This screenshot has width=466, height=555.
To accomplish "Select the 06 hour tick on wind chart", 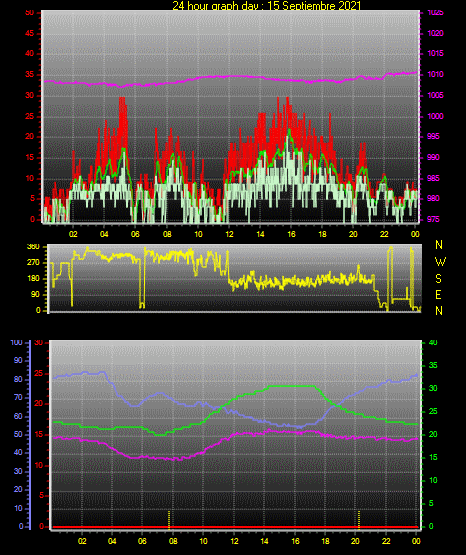I will click(135, 234).
